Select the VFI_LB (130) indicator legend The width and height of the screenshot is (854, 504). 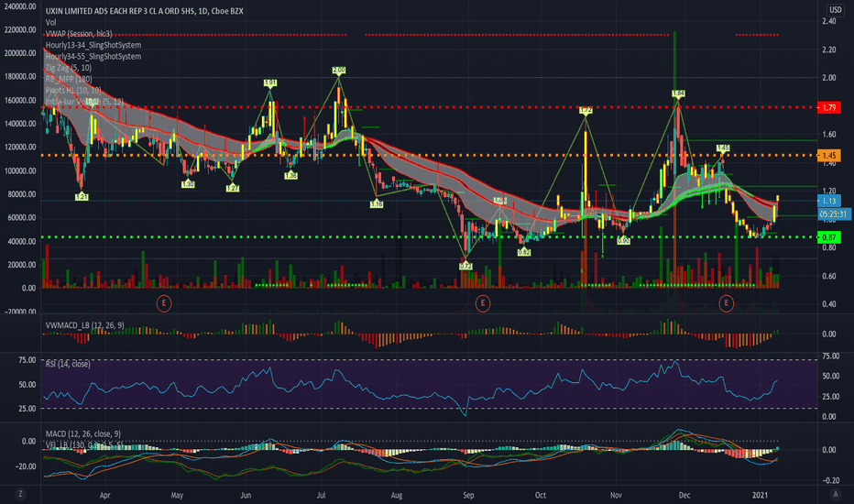click(x=83, y=445)
